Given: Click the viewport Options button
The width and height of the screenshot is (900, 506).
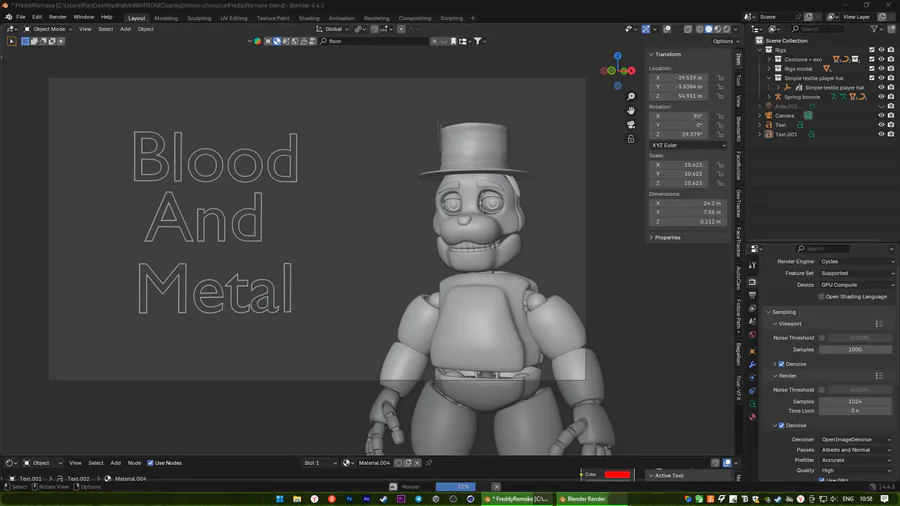Looking at the screenshot, I should click(x=726, y=41).
